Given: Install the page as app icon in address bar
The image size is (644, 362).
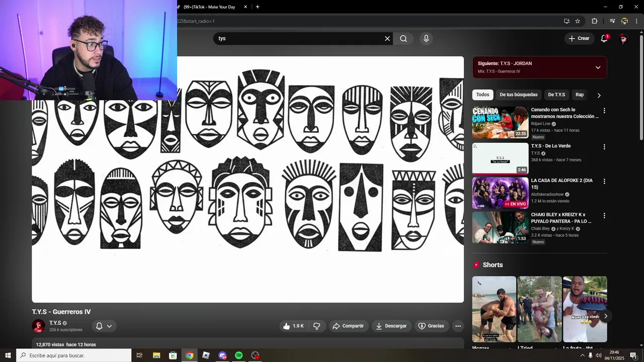Looking at the screenshot, I should tap(567, 21).
